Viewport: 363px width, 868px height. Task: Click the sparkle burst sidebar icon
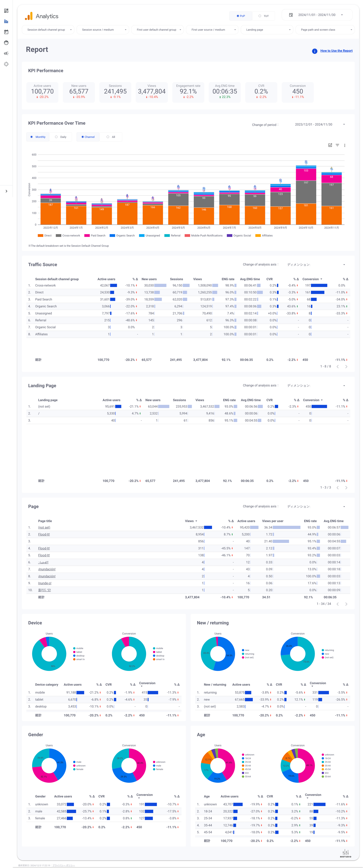[6, 64]
